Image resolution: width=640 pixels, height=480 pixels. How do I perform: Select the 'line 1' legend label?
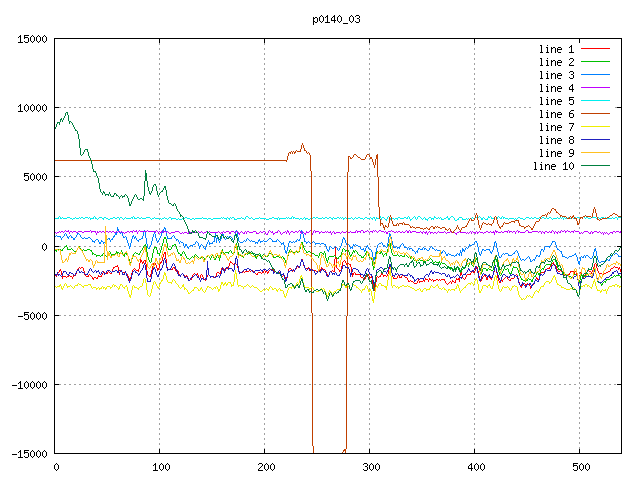point(556,49)
